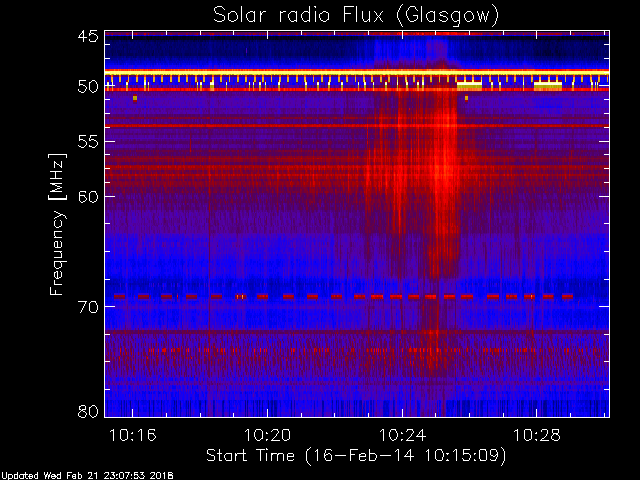The width and height of the screenshot is (640, 480).
Task: Click the '55' frequency tick label
Action: 88,142
